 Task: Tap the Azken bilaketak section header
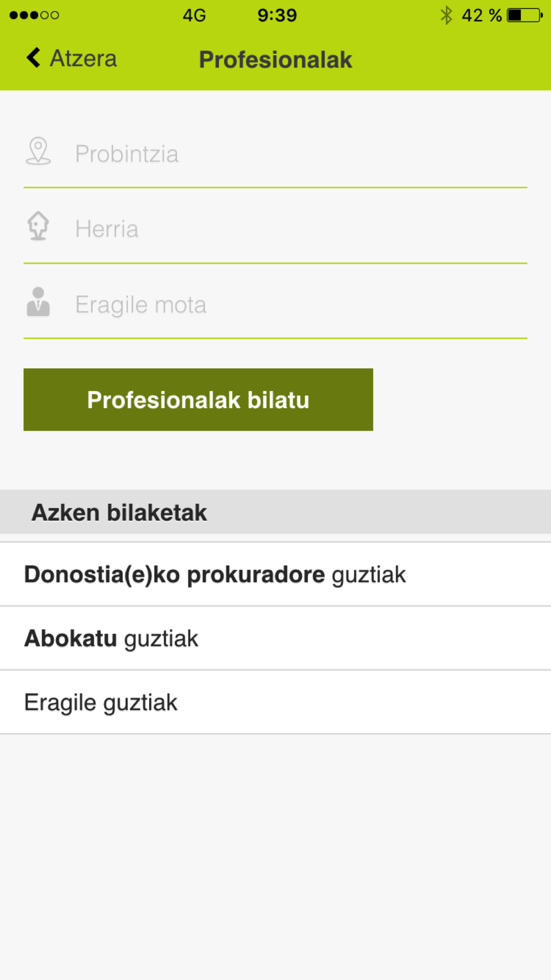point(275,512)
